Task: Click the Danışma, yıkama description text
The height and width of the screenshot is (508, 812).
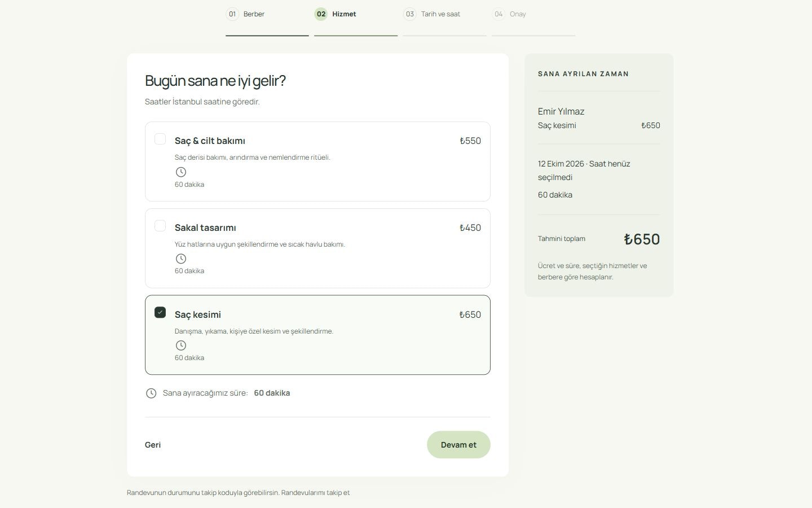Action: coord(254,331)
